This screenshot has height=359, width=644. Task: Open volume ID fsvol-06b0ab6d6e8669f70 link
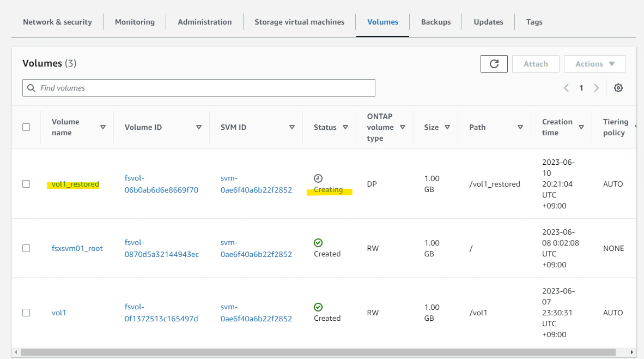(x=161, y=184)
